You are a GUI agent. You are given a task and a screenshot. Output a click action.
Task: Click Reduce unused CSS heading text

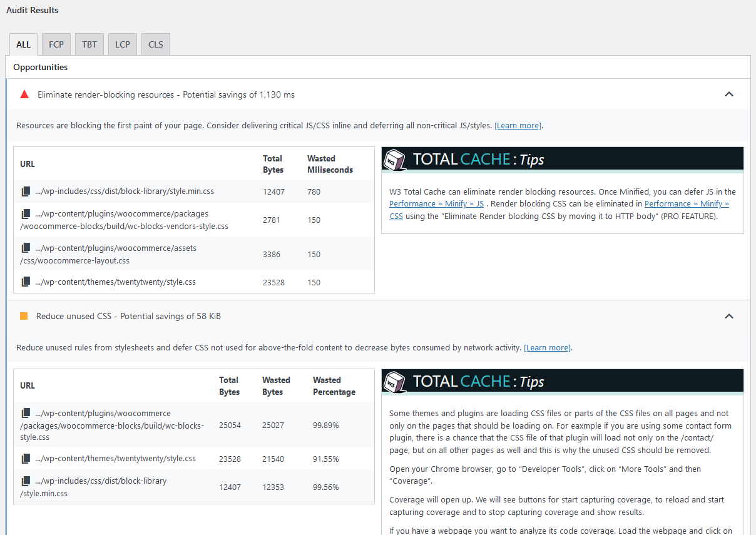click(x=128, y=317)
